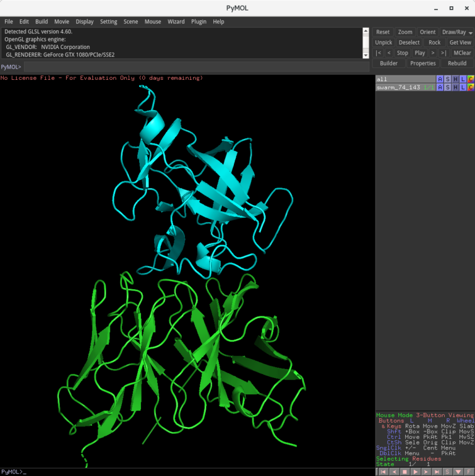Click the Orient button
The image size is (475, 476).
pyautogui.click(x=427, y=32)
